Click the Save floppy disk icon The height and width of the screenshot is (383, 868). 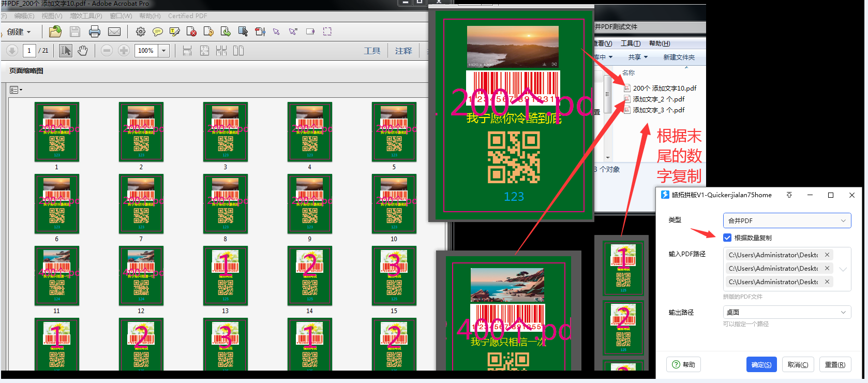[75, 32]
